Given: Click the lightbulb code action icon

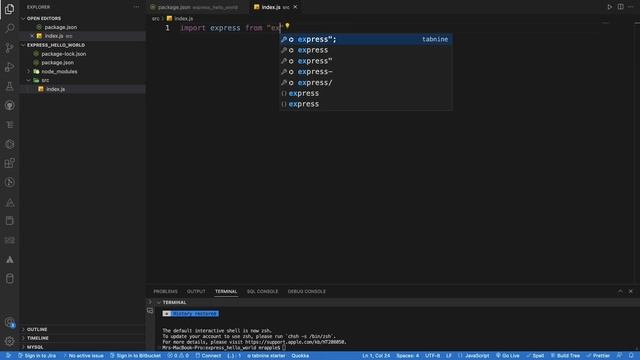Looking at the screenshot, I should [x=287, y=26].
